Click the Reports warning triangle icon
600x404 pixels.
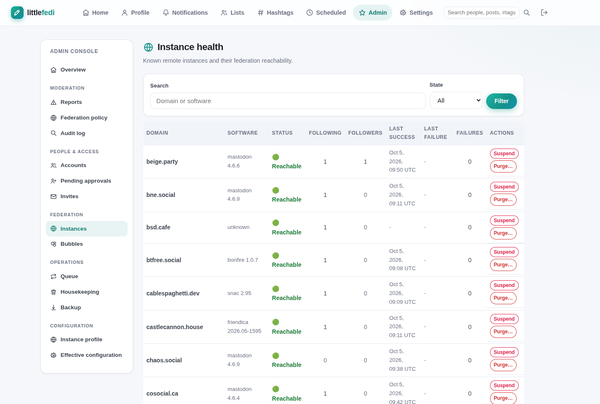(x=54, y=102)
